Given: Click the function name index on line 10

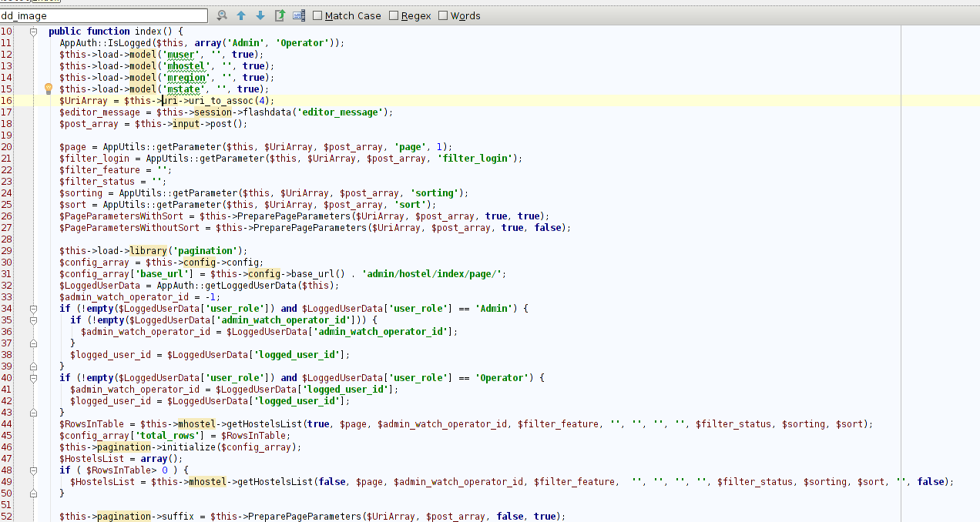Looking at the screenshot, I should tap(148, 32).
